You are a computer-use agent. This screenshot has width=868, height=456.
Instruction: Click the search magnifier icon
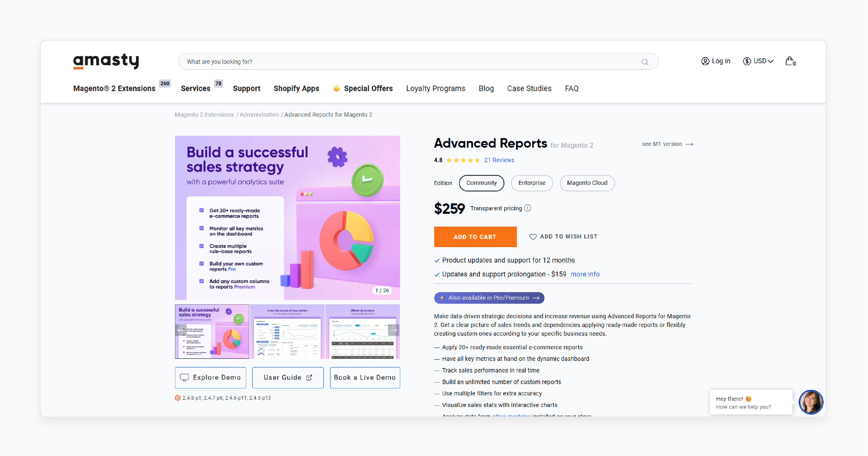click(645, 62)
